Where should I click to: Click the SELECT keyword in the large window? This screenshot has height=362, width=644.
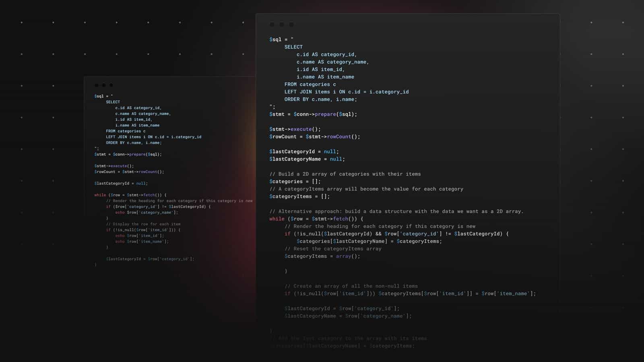(293, 47)
